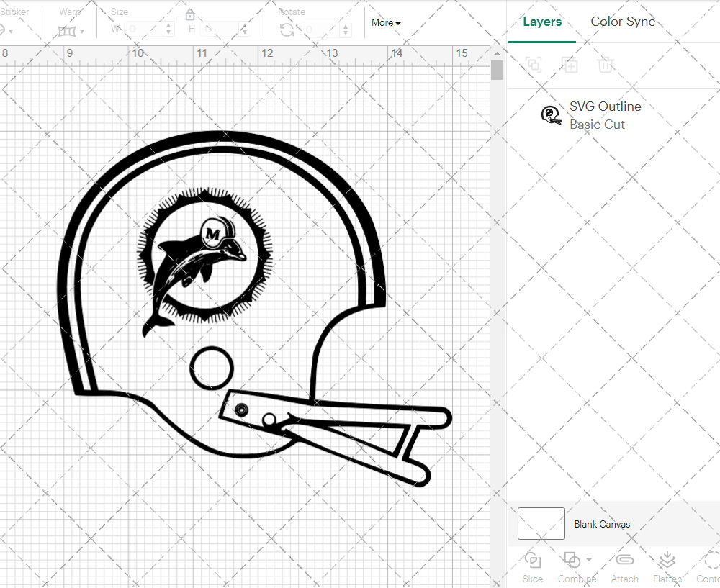Click the Contour tool
Screen dimensions: 720x588
click(708, 567)
